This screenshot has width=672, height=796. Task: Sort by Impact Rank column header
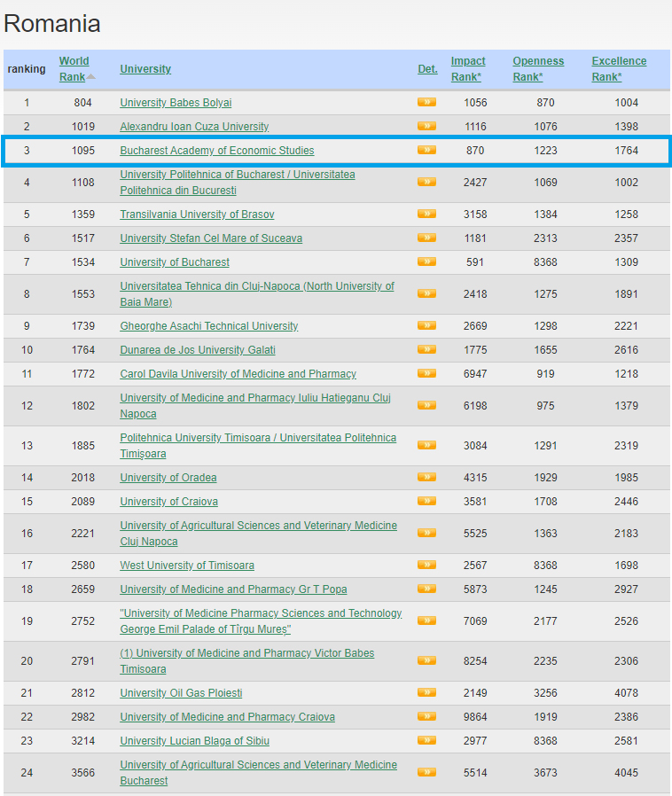pos(468,69)
